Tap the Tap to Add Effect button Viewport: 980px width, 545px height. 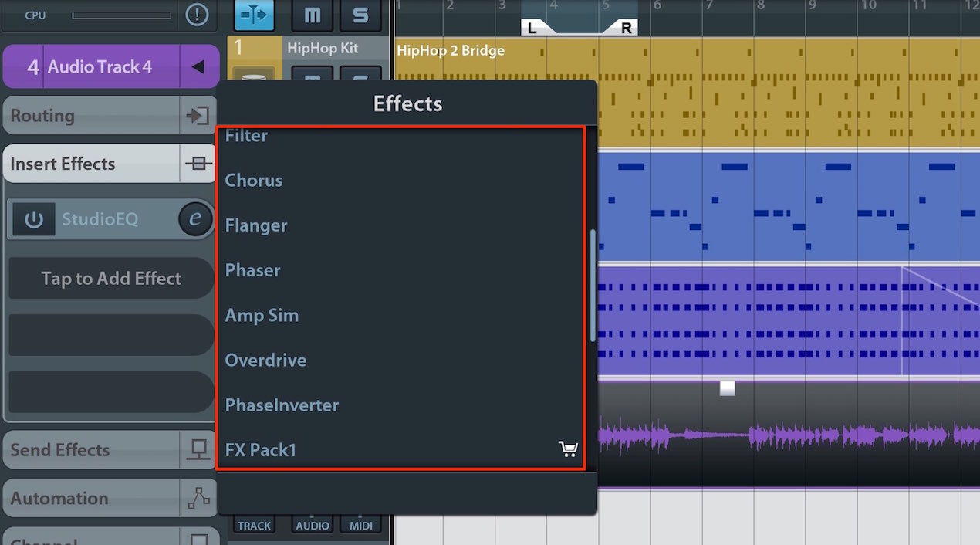112,279
